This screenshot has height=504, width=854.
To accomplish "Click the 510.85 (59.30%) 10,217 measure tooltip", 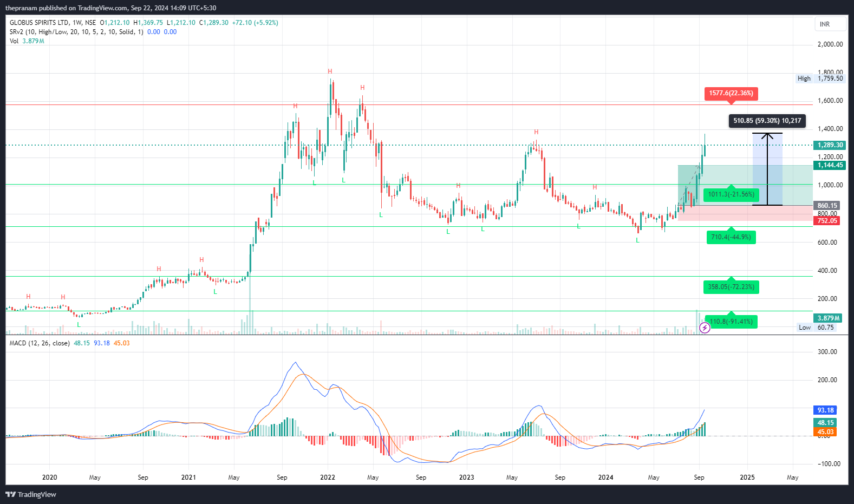I will tap(767, 121).
